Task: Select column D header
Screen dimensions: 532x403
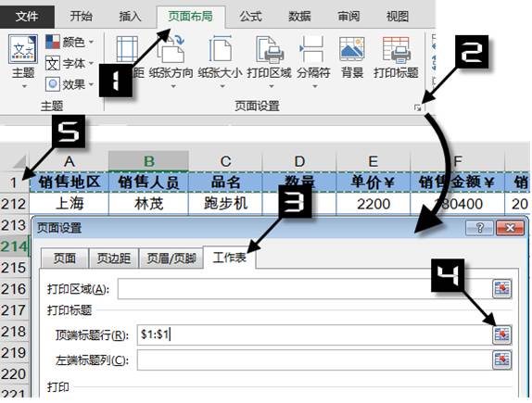Action: click(x=299, y=161)
